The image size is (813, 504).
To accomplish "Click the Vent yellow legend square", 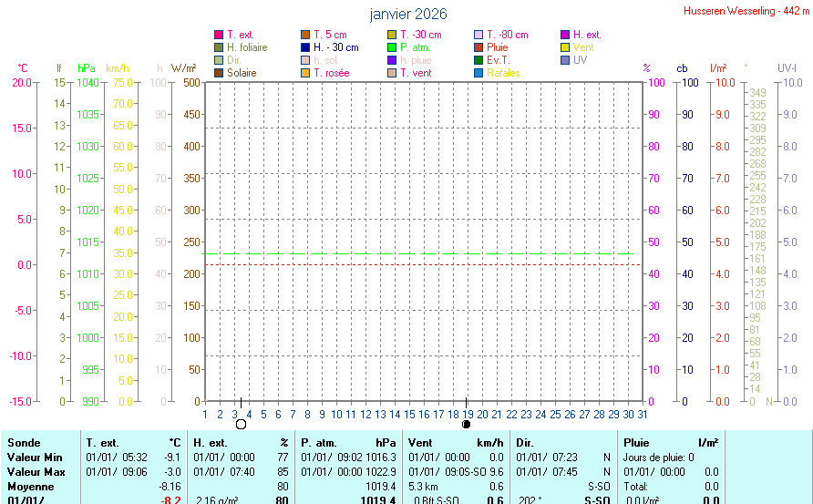I will pos(565,47).
